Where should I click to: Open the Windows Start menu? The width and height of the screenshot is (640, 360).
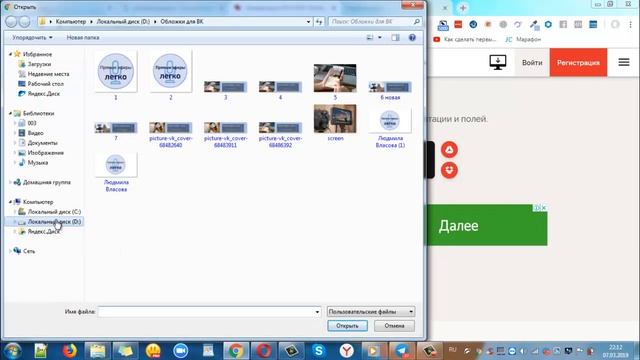point(13,351)
